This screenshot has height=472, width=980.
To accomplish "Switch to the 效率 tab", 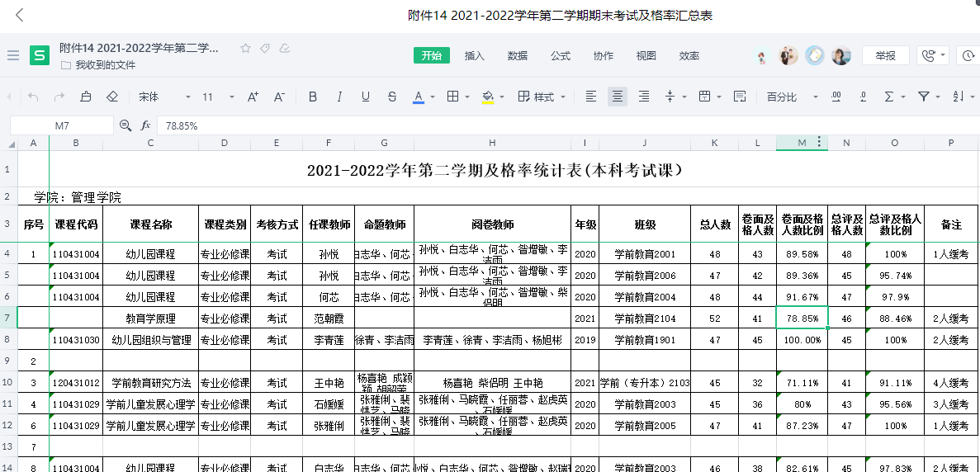I will (689, 55).
